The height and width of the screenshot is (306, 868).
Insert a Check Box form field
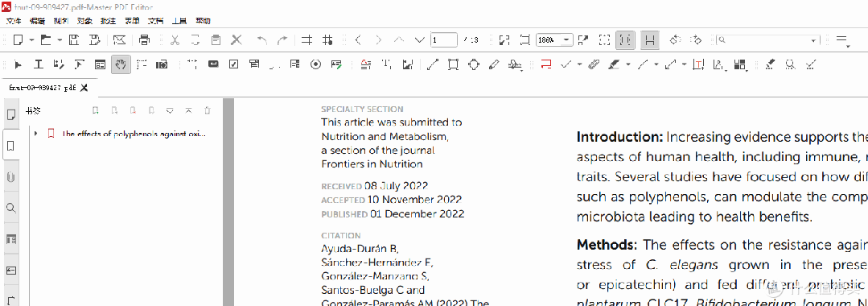[x=233, y=65]
